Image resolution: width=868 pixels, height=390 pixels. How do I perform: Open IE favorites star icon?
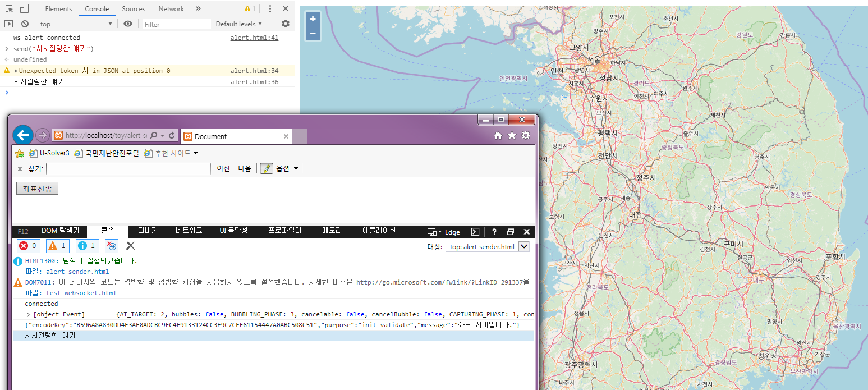tap(512, 136)
